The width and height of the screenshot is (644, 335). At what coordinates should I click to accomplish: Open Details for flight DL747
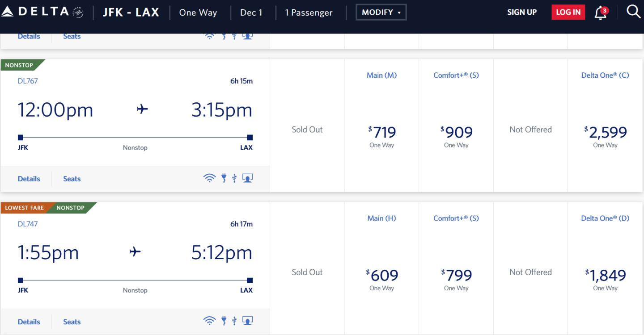point(29,322)
